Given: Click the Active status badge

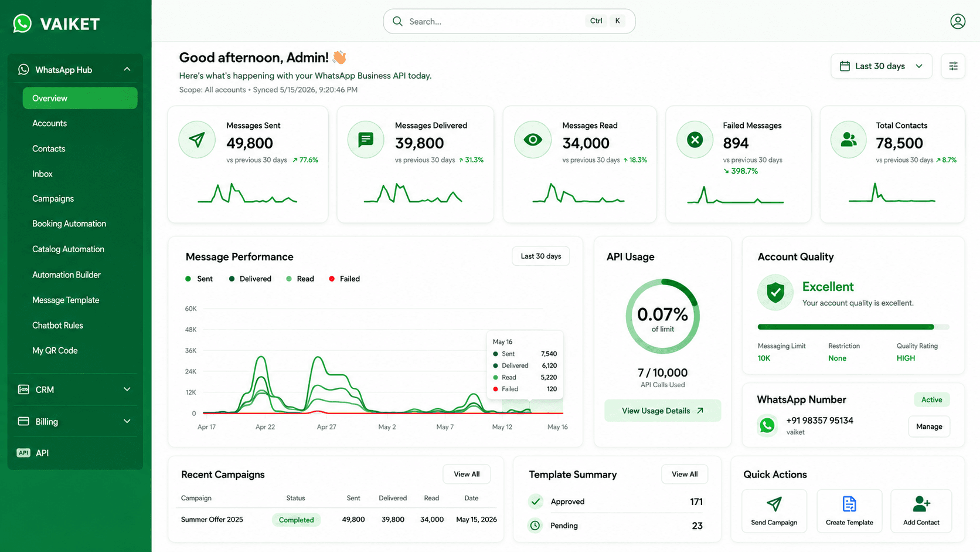Looking at the screenshot, I should click(x=931, y=399).
